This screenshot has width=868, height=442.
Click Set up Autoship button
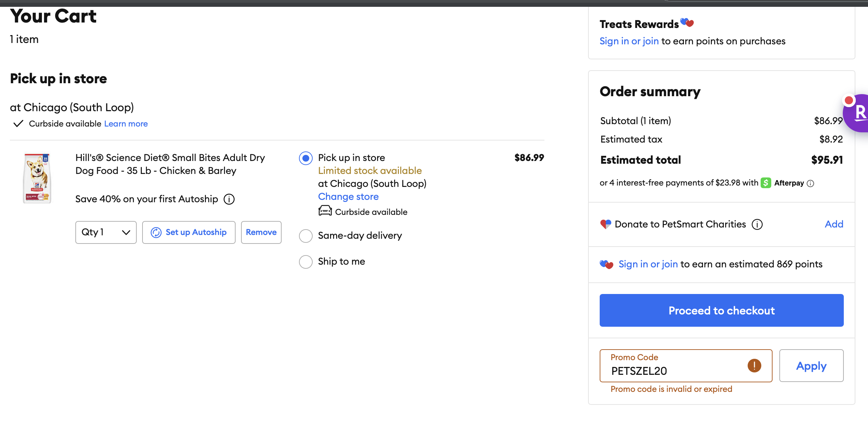tap(189, 232)
